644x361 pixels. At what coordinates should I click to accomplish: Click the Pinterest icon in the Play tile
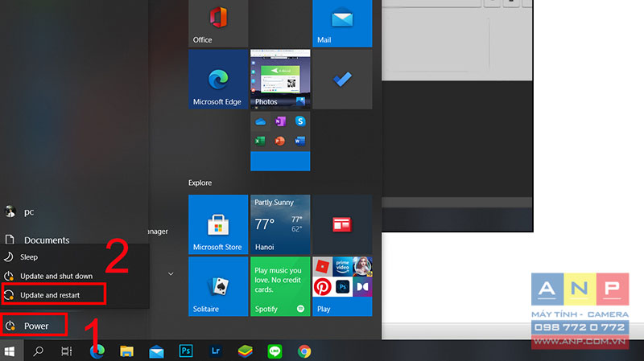(x=323, y=287)
